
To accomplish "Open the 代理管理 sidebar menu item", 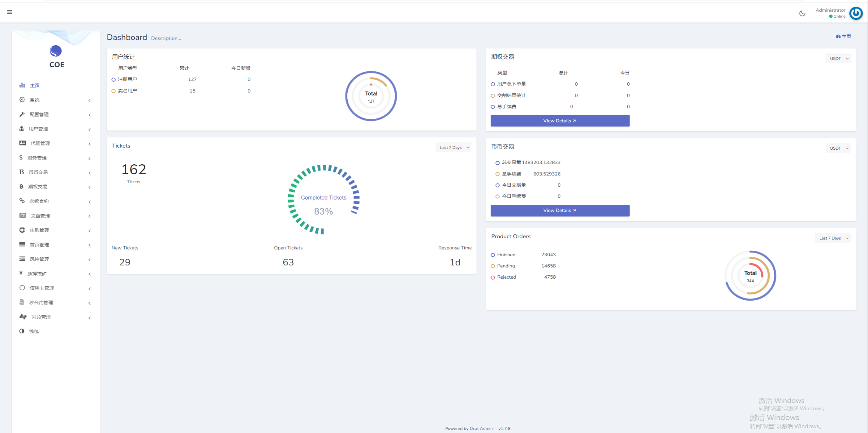I will [55, 143].
